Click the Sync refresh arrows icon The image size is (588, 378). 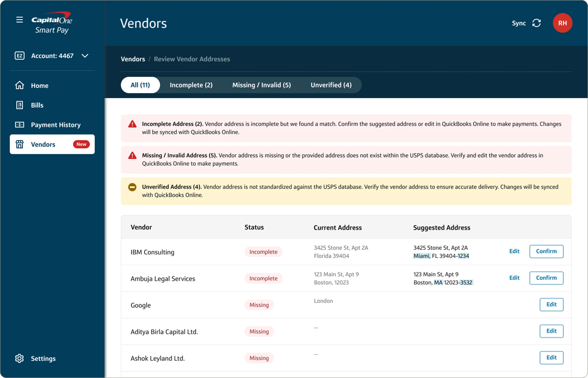coord(537,23)
